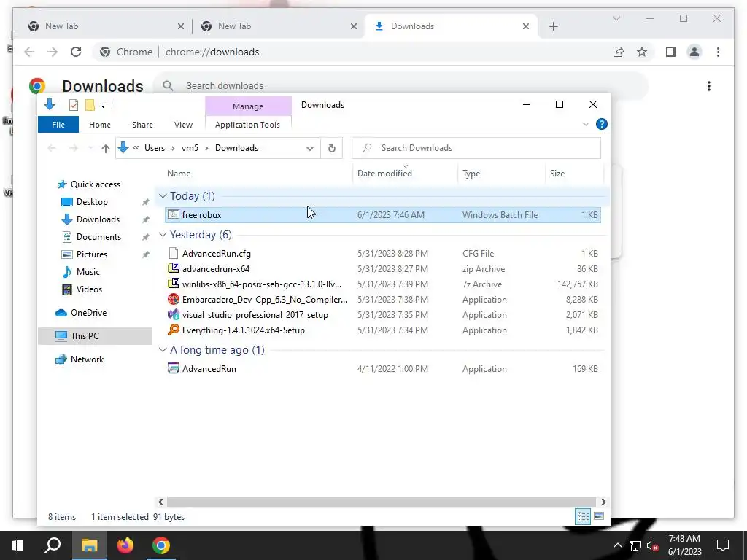The image size is (747, 560).
Task: Click the Up one level arrow in Explorer
Action: click(x=106, y=148)
